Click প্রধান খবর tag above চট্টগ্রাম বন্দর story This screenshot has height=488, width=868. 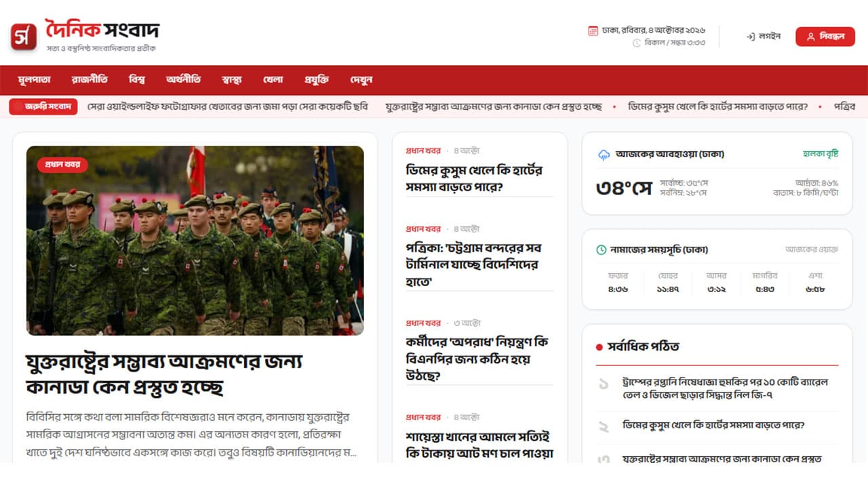pyautogui.click(x=423, y=229)
